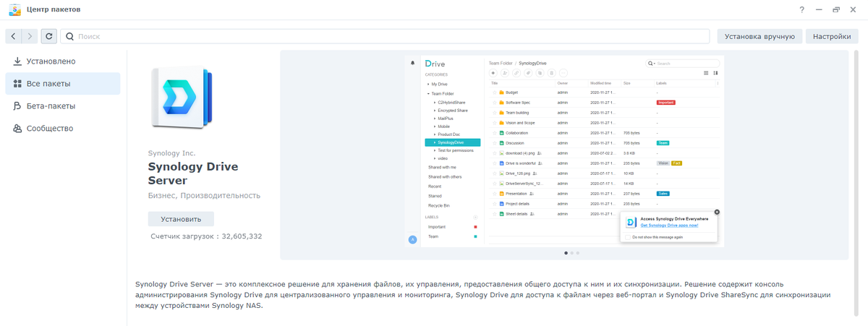Viewport: 868px width, 326px height.
Task: Switch to Бета-пакеты section
Action: click(x=63, y=106)
